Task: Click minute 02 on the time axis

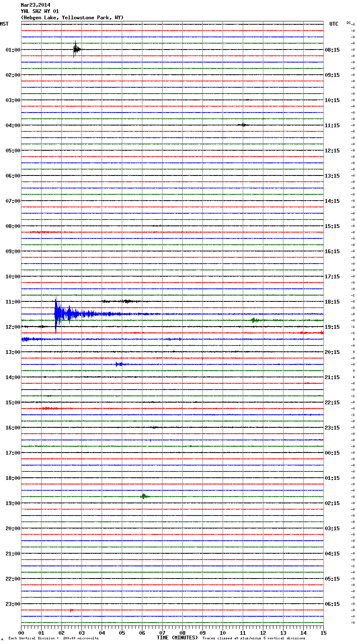Action: coord(61,633)
